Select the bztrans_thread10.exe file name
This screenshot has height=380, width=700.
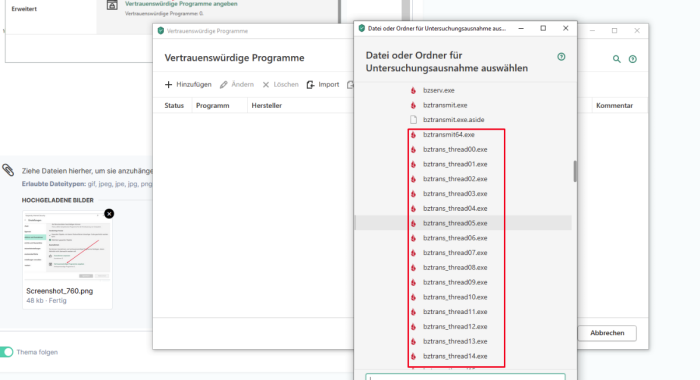coord(455,296)
